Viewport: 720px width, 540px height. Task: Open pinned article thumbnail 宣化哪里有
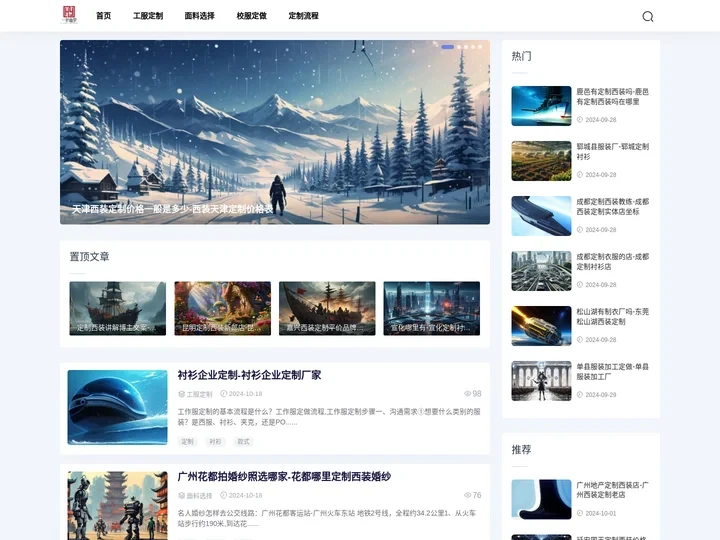432,308
